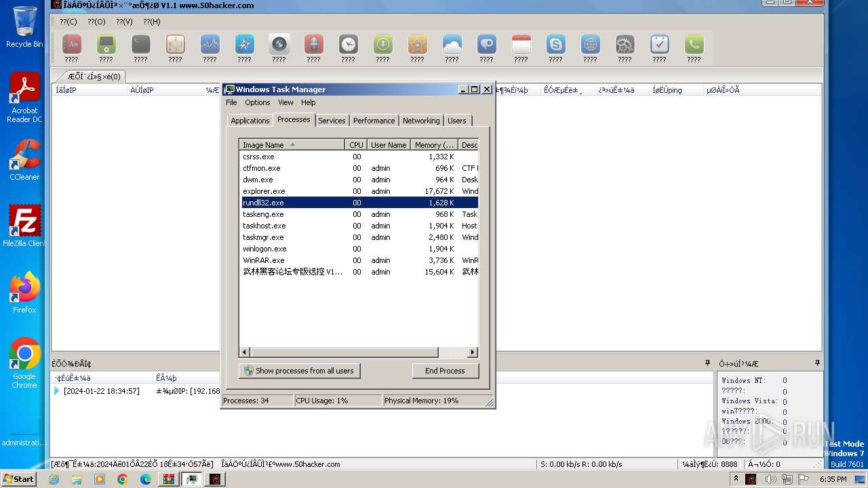Select the explorer.exe process row
Image resolution: width=868 pixels, height=488 pixels.
point(359,191)
